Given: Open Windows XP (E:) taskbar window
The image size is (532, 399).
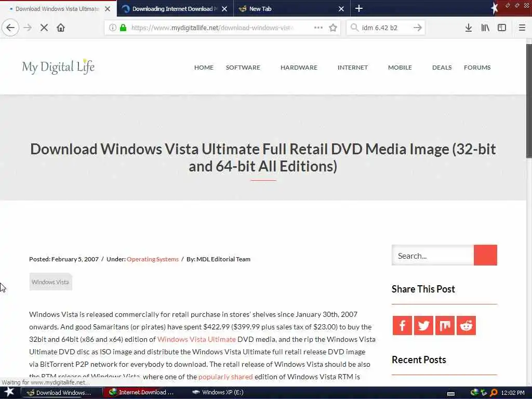Looking at the screenshot, I should (x=218, y=393).
